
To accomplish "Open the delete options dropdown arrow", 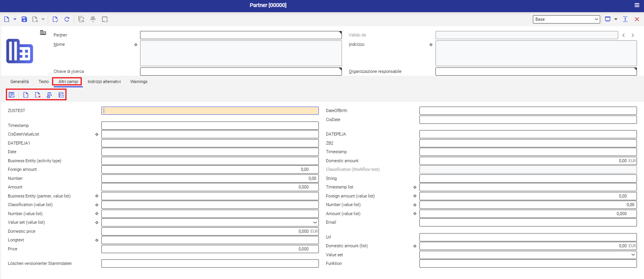I will point(43,19).
